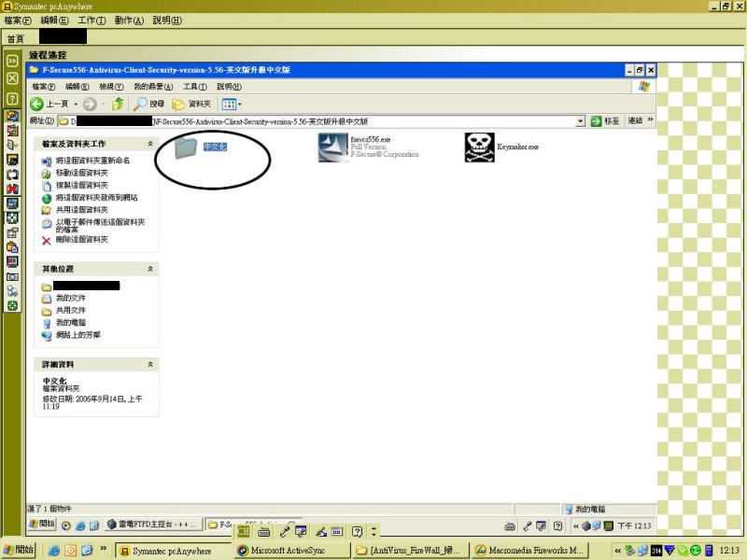Click the remote 雷電FTPD主控台 taskbar button
Screen dimensions: 747x560
pos(152,525)
